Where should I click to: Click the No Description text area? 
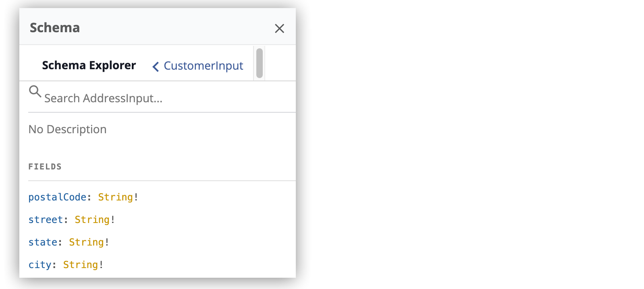pyautogui.click(x=67, y=129)
